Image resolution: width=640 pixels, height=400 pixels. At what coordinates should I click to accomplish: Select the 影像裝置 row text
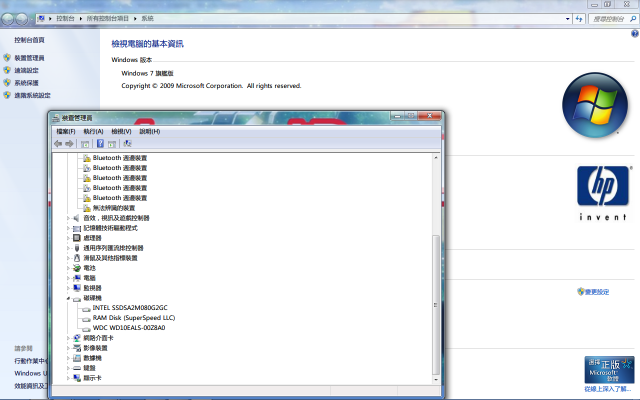(x=95, y=348)
